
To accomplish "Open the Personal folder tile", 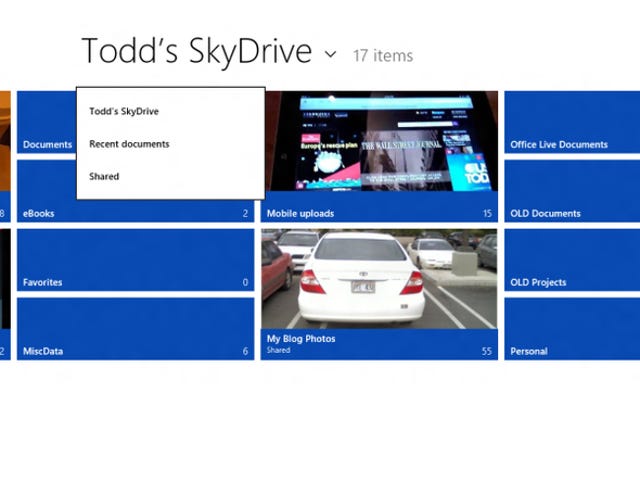I will [572, 329].
